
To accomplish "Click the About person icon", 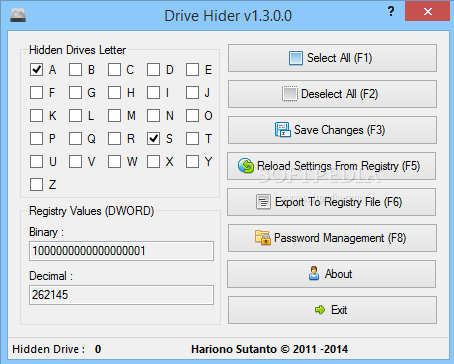I will click(314, 273).
